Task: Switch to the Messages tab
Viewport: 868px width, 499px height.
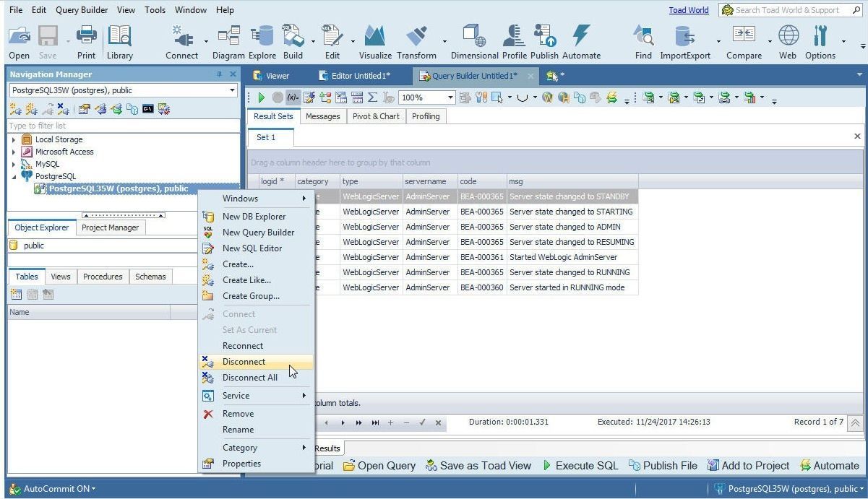Action: point(322,116)
